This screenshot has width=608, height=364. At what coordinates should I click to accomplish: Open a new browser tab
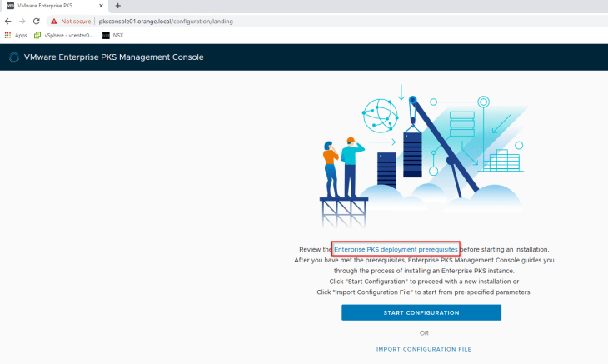(x=118, y=6)
